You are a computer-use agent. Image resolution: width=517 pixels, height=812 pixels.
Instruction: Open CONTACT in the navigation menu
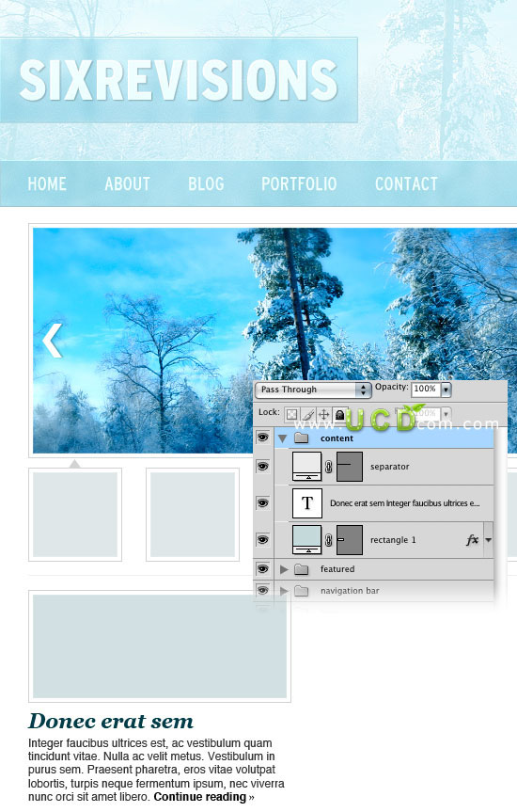point(406,183)
